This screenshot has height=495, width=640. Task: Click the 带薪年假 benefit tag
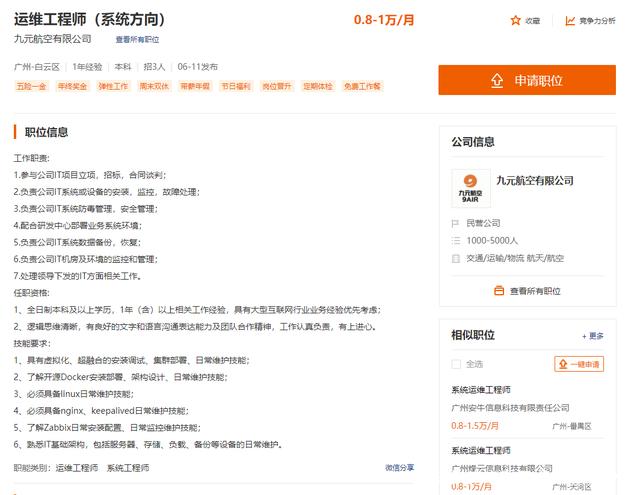(195, 86)
